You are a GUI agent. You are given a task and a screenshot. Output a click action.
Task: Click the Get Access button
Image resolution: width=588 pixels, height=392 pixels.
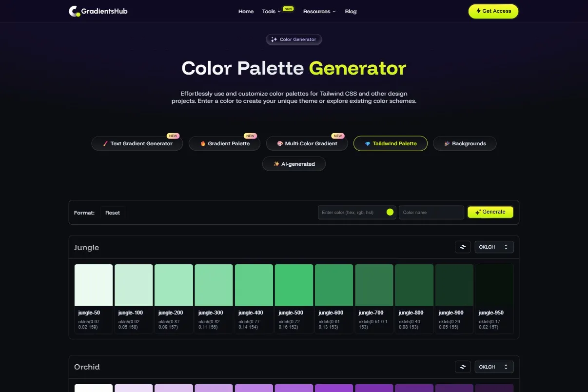pos(493,11)
